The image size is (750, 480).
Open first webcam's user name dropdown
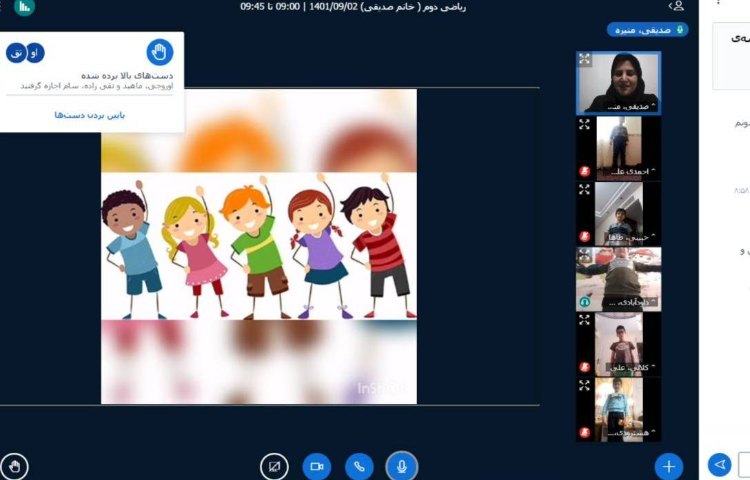coord(626,105)
